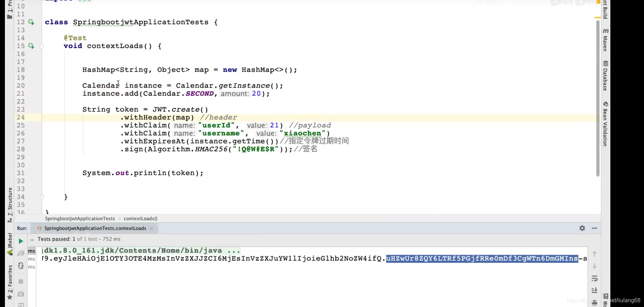Click the up arrow in console toolbar
Screen dimensions: 644x307
(x=595, y=254)
